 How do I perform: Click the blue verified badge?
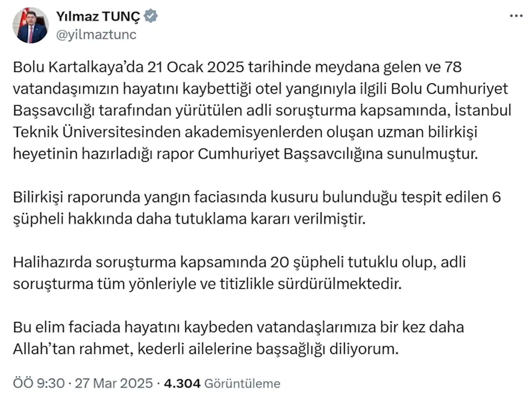pyautogui.click(x=150, y=17)
